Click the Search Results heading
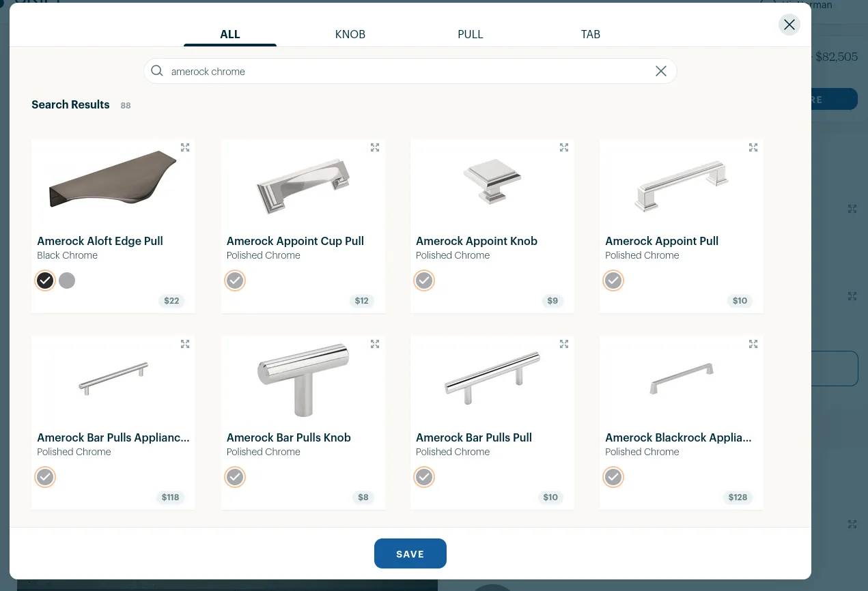The height and width of the screenshot is (591, 868). pos(70,104)
